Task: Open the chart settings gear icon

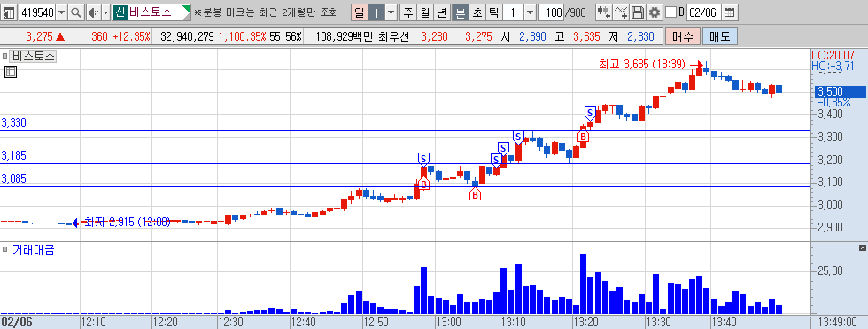Action: click(x=655, y=12)
